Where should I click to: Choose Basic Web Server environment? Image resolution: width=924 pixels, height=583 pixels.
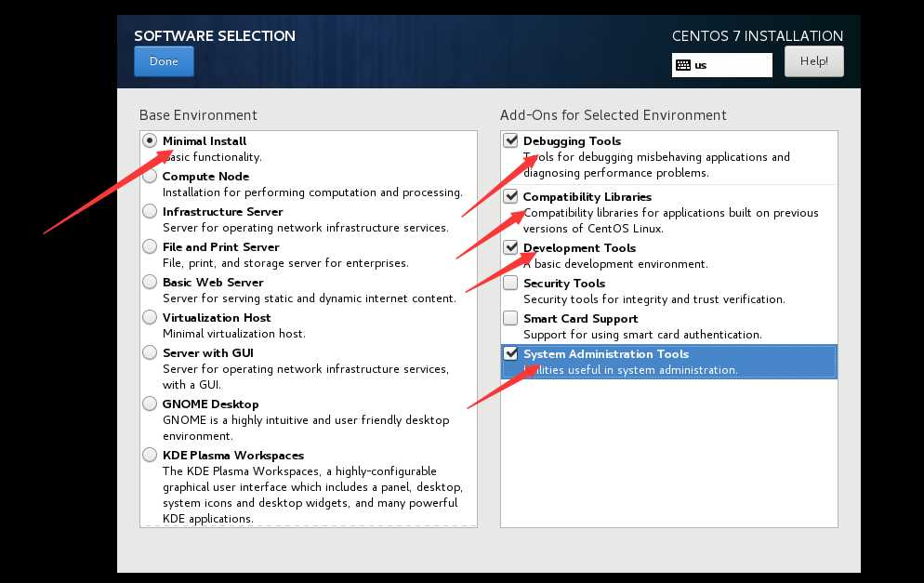pyautogui.click(x=150, y=282)
